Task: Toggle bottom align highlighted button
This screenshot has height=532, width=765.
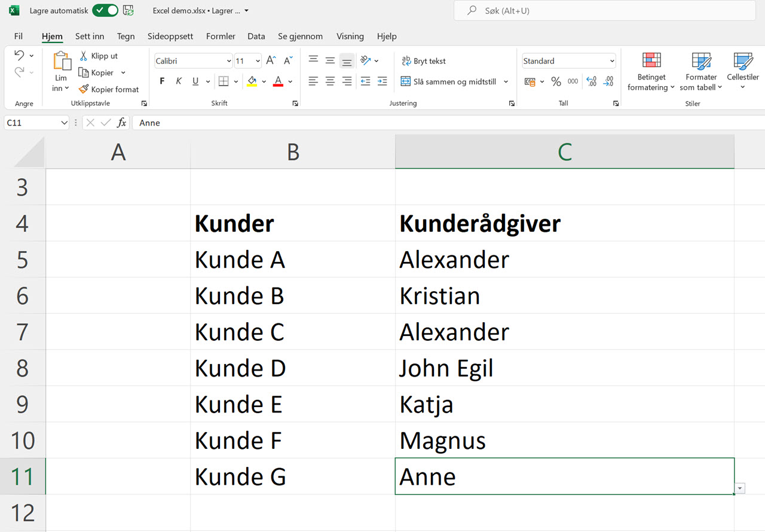Action: click(x=347, y=60)
